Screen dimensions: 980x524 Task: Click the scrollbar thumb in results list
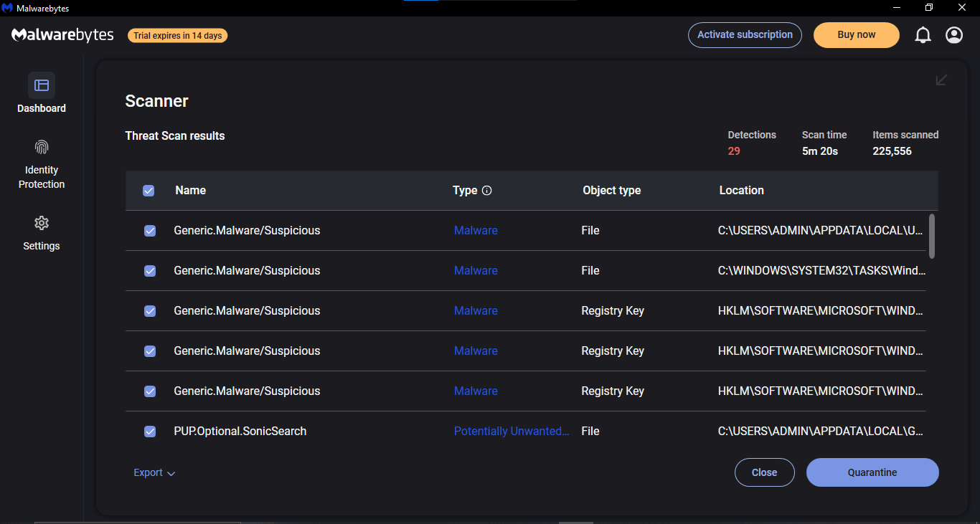(x=932, y=236)
